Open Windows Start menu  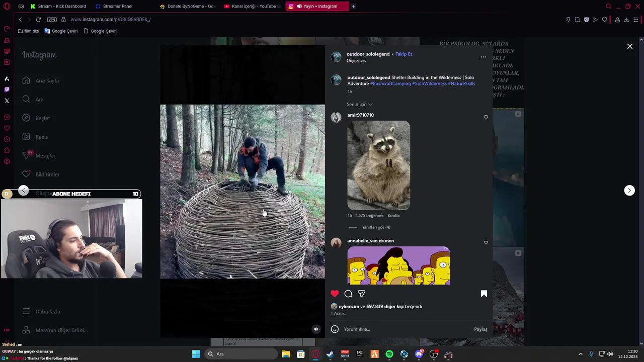click(x=196, y=354)
